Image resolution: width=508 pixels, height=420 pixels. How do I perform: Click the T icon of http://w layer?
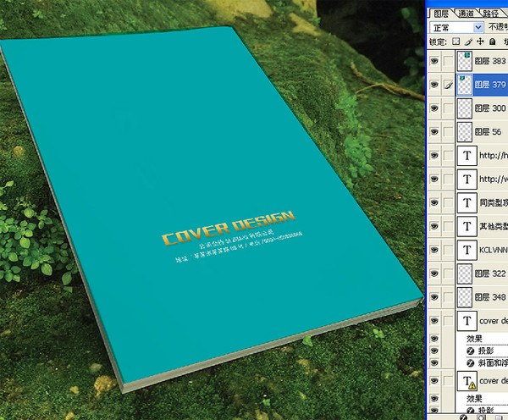467,180
